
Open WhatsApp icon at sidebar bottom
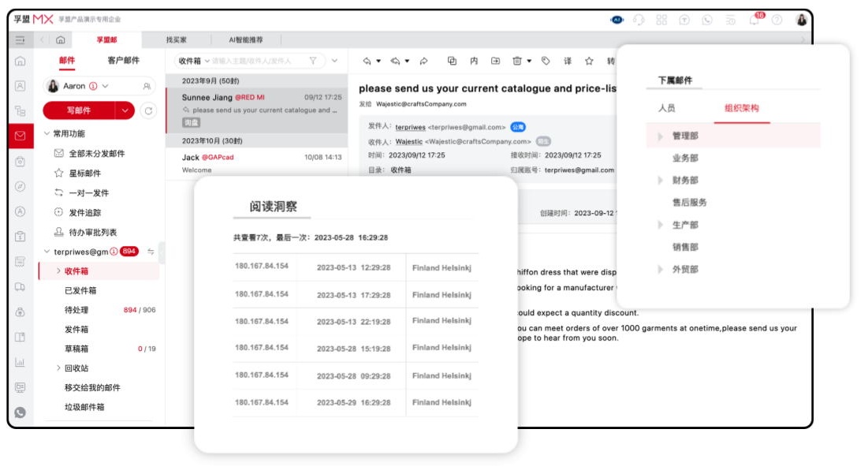[x=20, y=412]
